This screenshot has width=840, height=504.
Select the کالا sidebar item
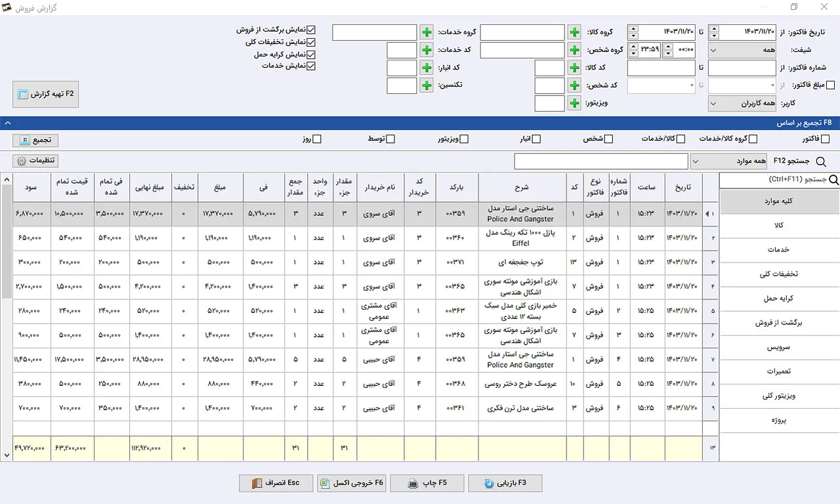pyautogui.click(x=780, y=226)
